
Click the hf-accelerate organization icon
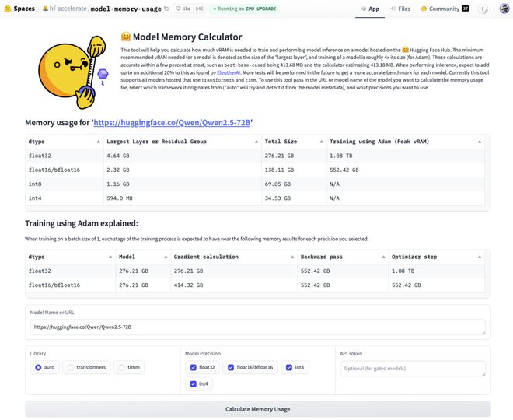(x=45, y=9)
